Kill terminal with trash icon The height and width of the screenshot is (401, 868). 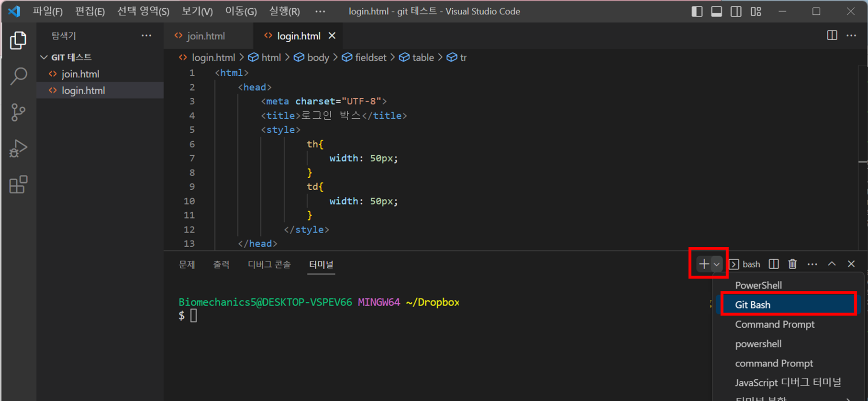pos(793,264)
